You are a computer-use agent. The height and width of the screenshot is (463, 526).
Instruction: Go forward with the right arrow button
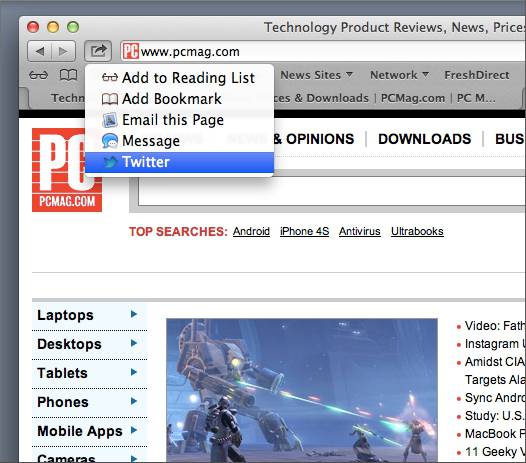click(63, 51)
